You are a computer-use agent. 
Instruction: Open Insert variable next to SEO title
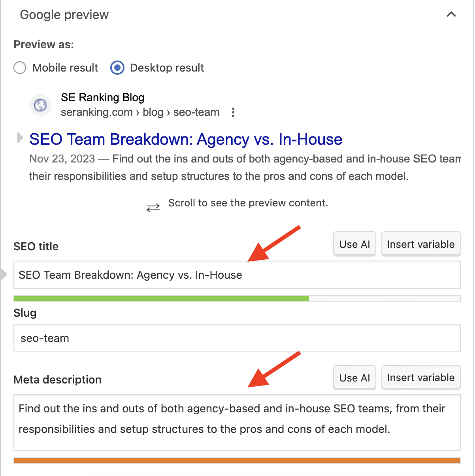420,244
